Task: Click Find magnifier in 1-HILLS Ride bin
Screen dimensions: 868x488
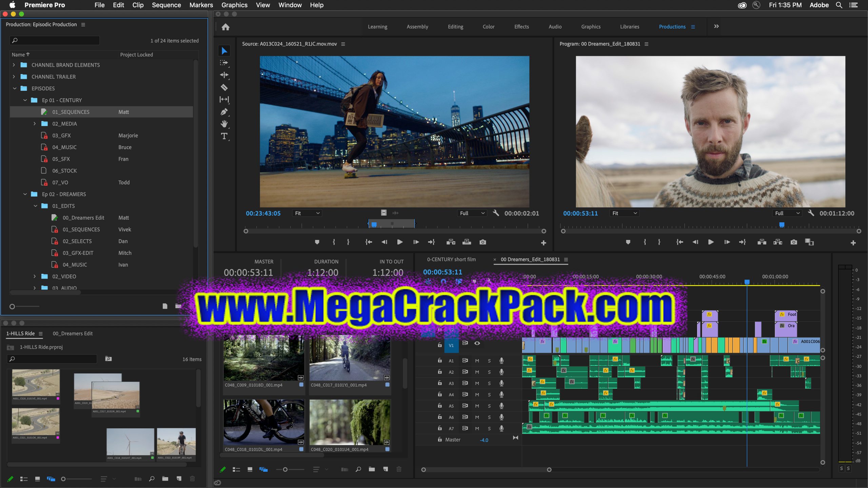Action: point(152,479)
